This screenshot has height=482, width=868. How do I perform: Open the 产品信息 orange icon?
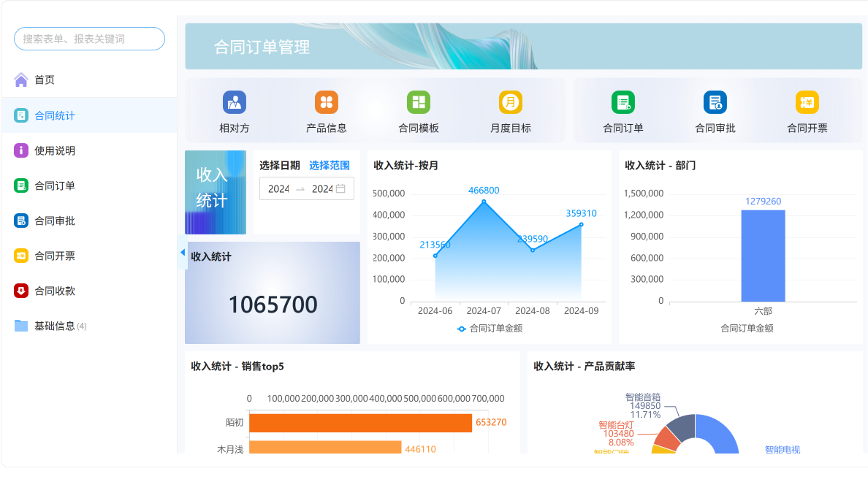(x=326, y=102)
